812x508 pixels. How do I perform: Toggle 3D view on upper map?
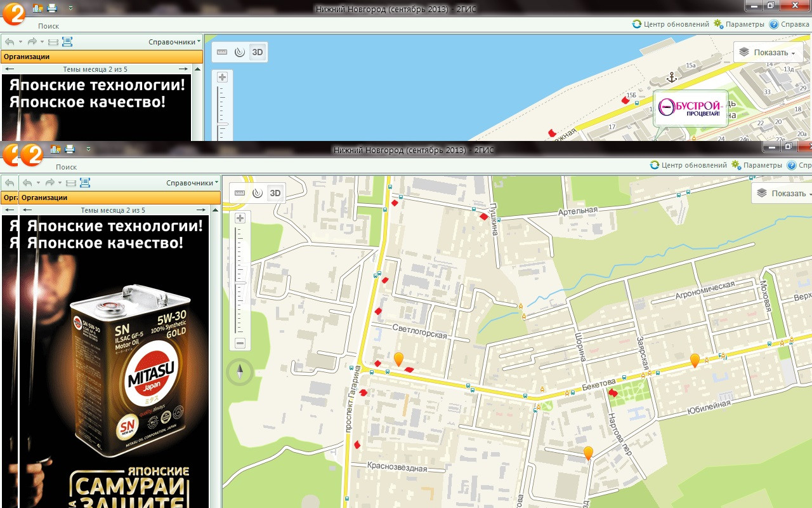(x=257, y=52)
